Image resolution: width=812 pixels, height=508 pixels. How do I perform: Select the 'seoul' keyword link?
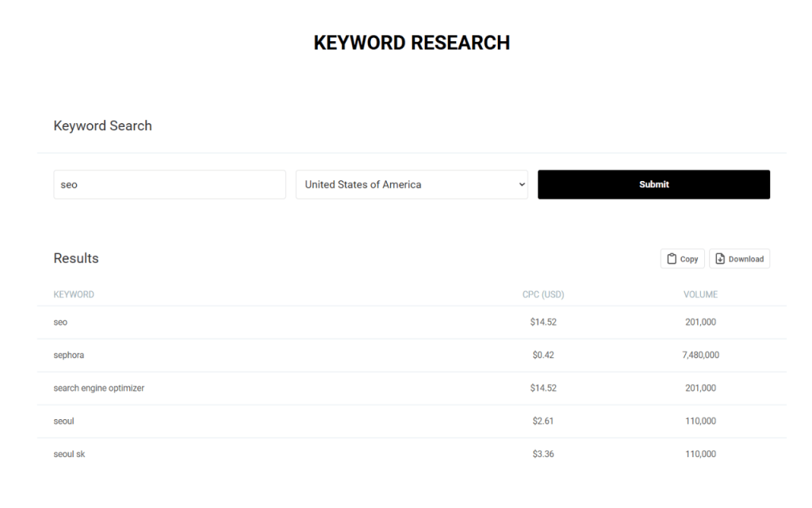click(63, 421)
